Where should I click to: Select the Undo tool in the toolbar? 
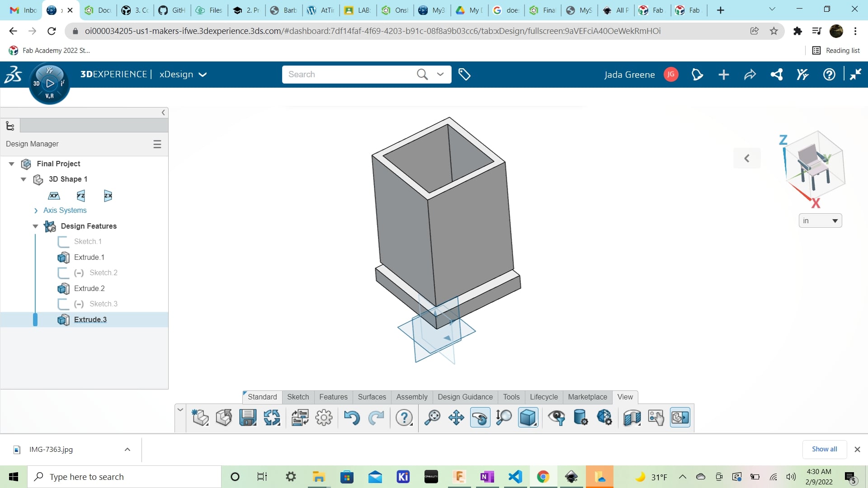tap(352, 418)
